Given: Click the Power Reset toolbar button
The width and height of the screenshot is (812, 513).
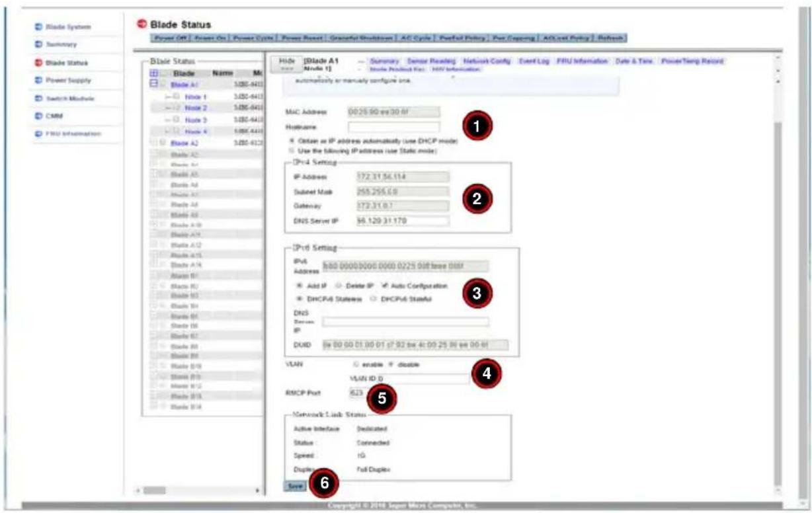Looking at the screenshot, I should (x=302, y=38).
